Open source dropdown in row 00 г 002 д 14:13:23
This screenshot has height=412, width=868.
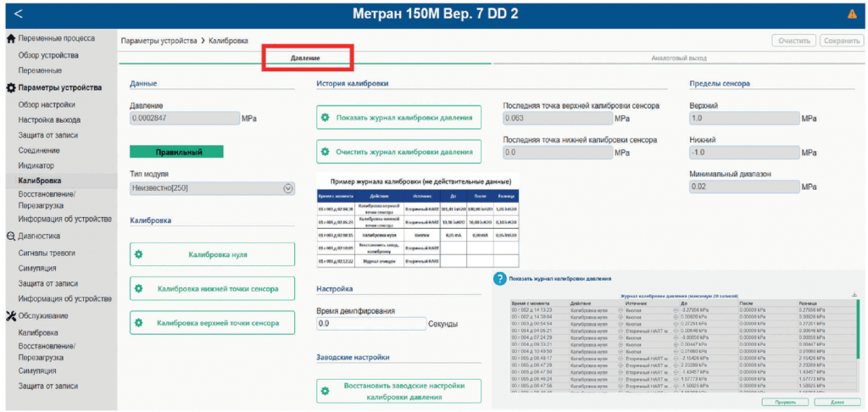click(676, 310)
